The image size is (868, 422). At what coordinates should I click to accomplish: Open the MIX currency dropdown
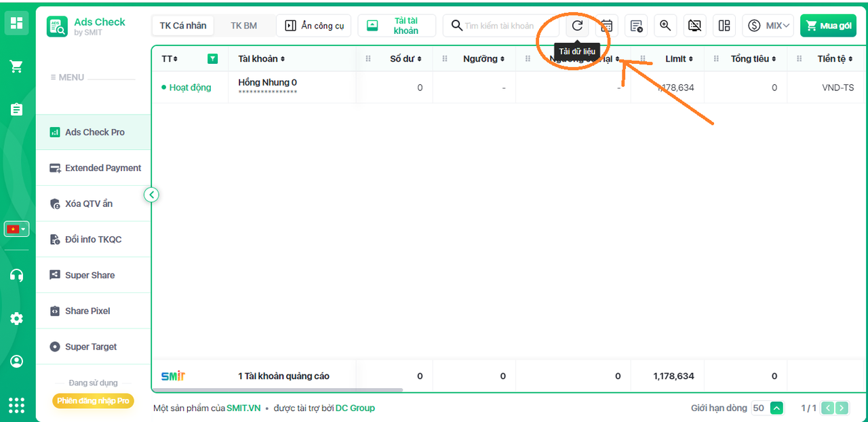[768, 26]
